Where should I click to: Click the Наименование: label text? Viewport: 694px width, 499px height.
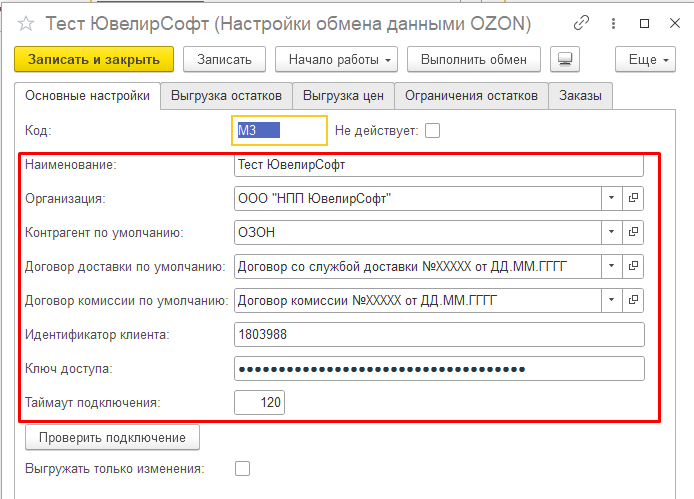pyautogui.click(x=71, y=165)
